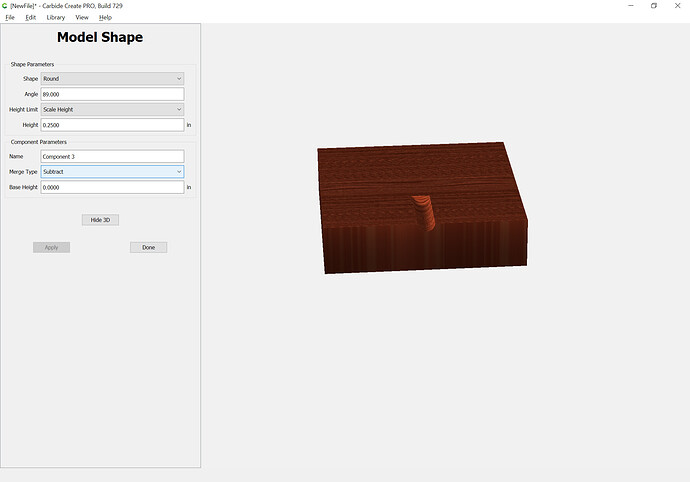
Task: Click the Apply button
Action: pyautogui.click(x=51, y=247)
